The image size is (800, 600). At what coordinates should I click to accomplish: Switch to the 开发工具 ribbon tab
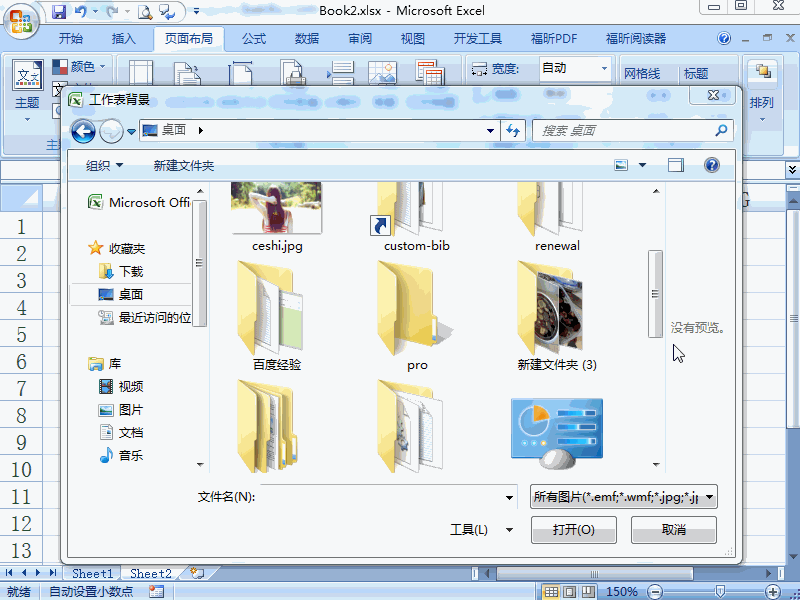click(x=478, y=39)
